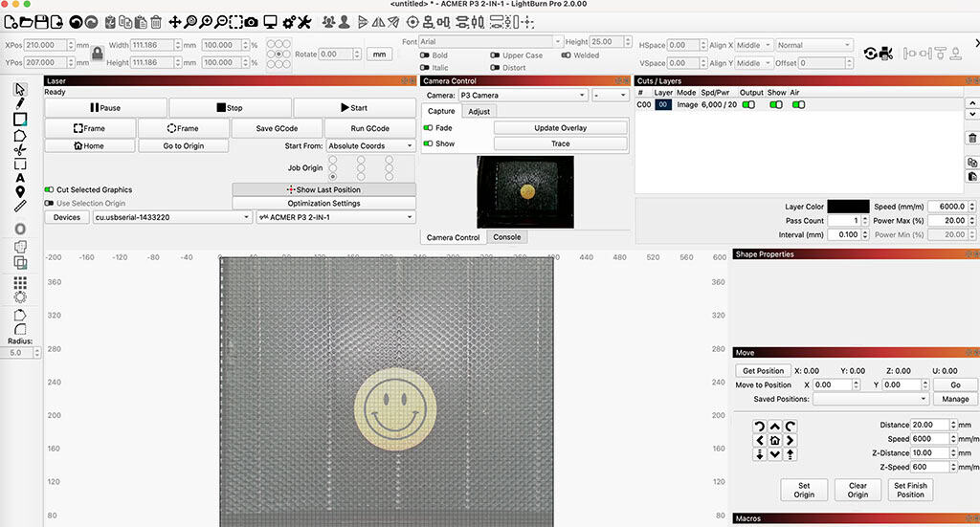Open the serial port cu.usbserial-1433220 dropdown
This screenshot has height=527, width=980.
click(172, 217)
